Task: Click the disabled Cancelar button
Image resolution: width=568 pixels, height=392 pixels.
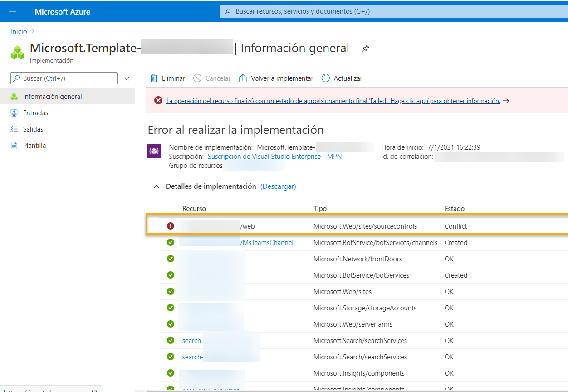Action: [212, 78]
